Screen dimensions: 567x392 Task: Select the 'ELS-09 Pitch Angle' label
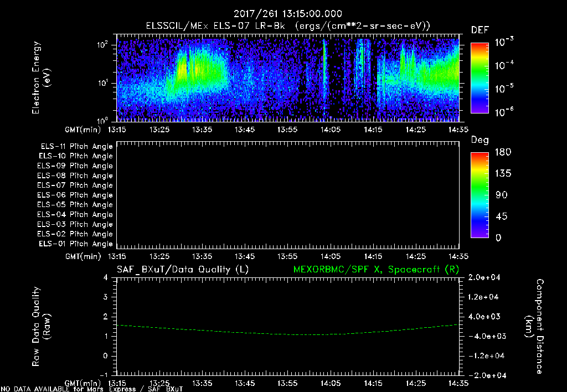click(75, 166)
